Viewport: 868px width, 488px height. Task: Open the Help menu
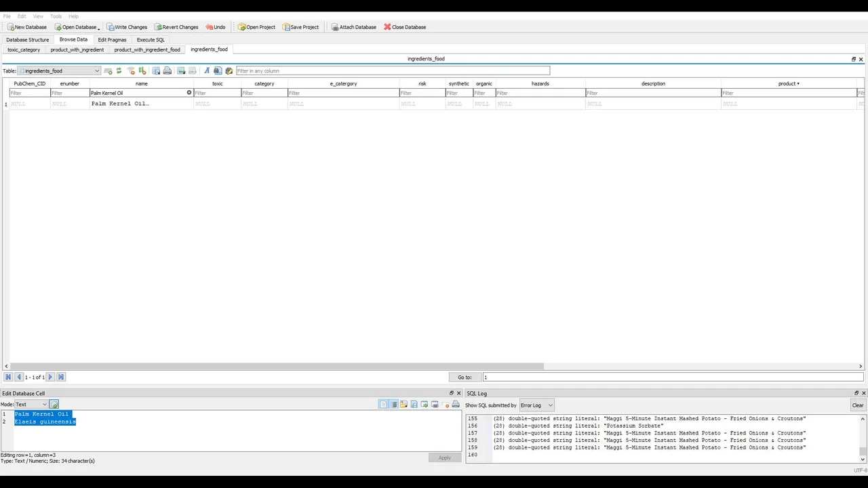[73, 16]
